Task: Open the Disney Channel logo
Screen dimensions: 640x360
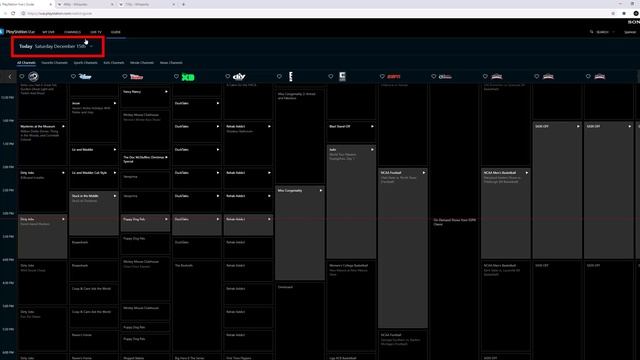Action: coord(85,76)
